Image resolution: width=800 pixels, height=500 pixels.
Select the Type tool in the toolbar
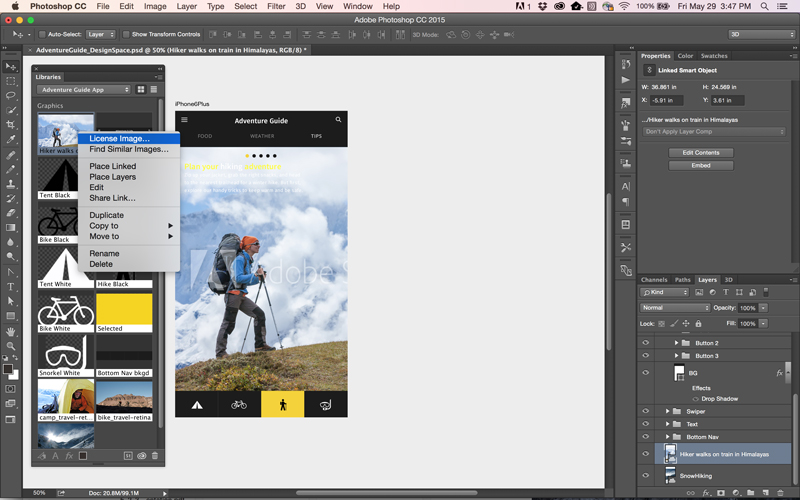(11, 287)
